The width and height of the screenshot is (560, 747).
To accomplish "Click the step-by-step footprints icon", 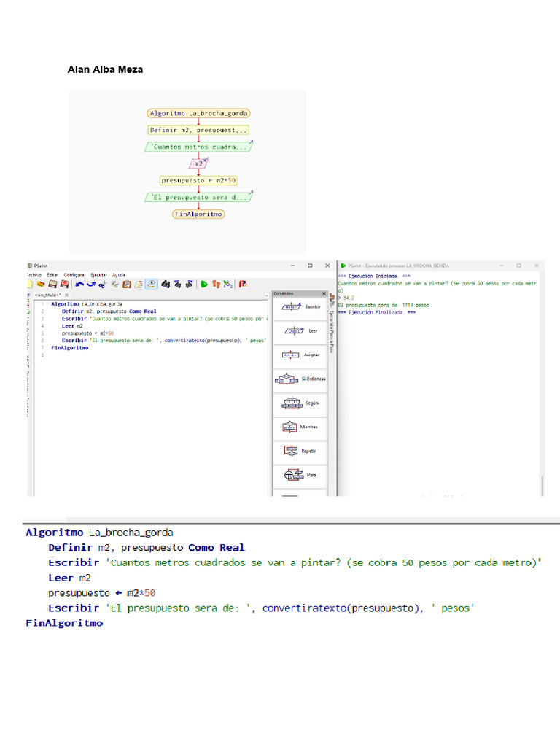I will pos(216,284).
